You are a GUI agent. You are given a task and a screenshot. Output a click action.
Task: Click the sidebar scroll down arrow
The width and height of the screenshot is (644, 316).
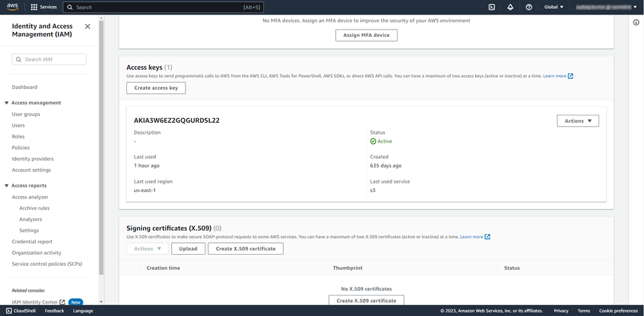102,301
